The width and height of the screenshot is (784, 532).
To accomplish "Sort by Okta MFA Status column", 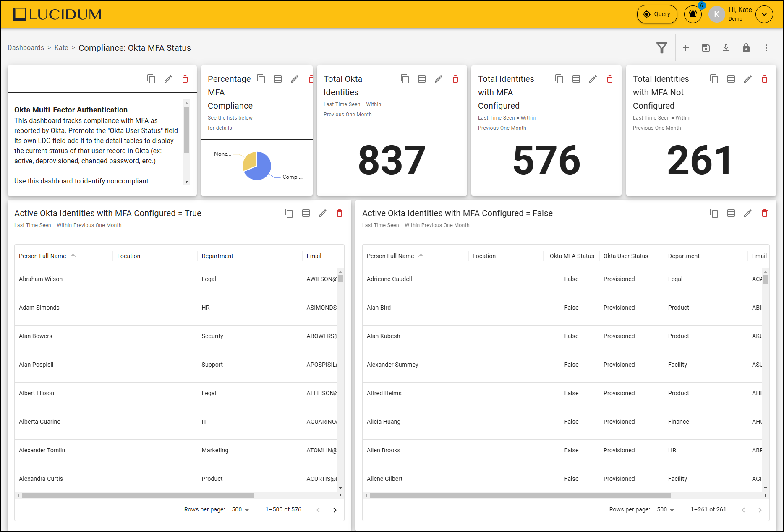I will pos(572,256).
